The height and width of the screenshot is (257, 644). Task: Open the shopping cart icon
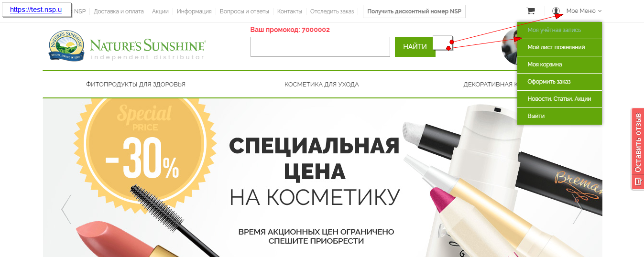click(x=530, y=11)
